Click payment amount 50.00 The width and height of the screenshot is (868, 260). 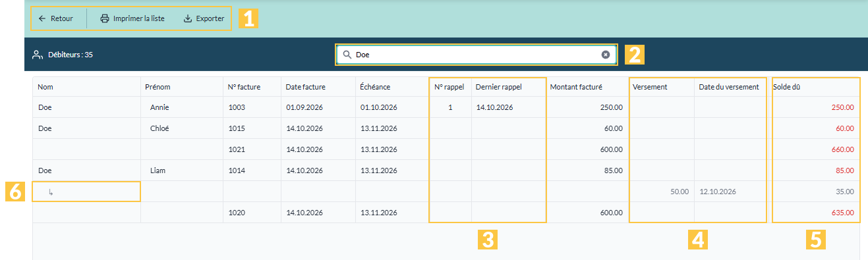(x=680, y=192)
